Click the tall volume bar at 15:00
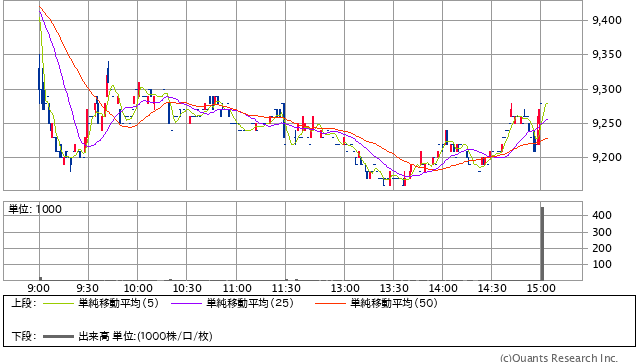Image resolution: width=638 pixels, height=362 pixels. click(x=542, y=244)
